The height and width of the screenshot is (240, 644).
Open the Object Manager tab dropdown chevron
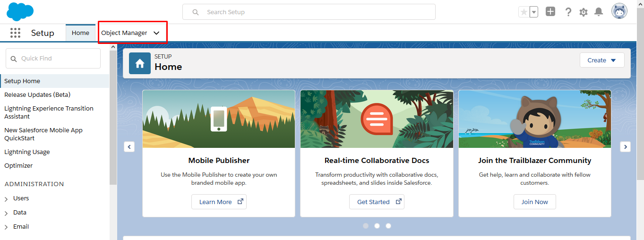(156, 33)
